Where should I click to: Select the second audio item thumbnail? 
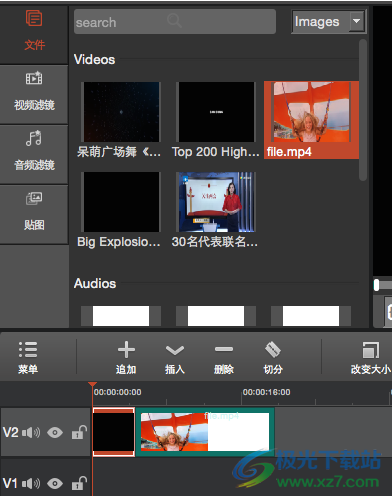216,316
